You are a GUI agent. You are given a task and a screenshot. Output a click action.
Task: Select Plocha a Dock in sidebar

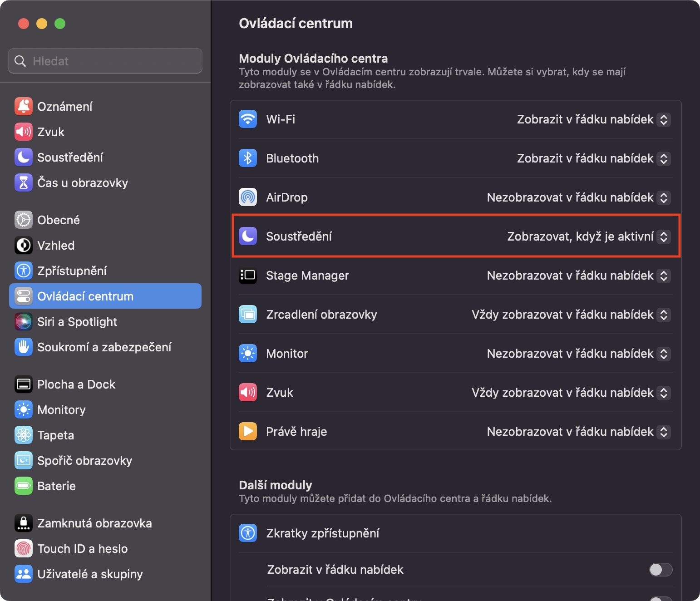(76, 384)
